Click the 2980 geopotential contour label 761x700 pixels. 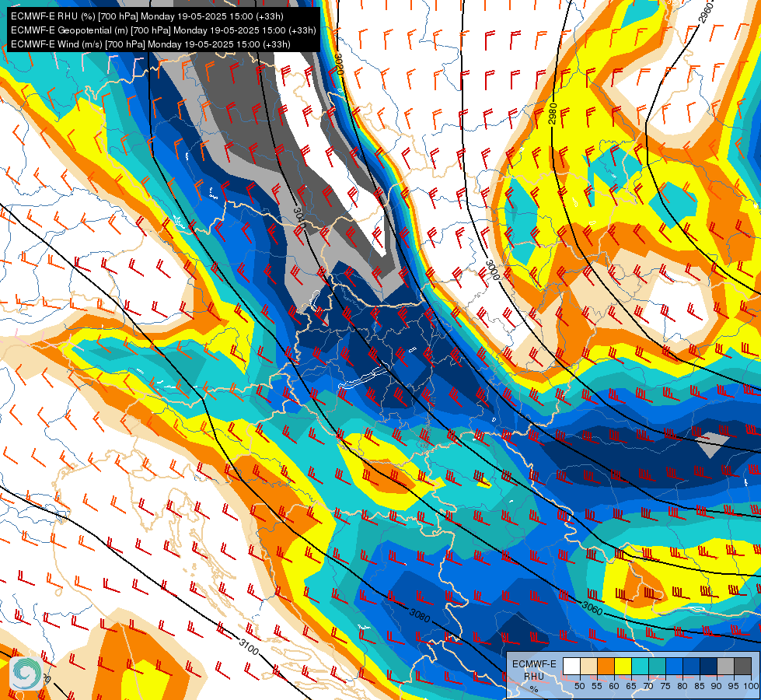tap(553, 114)
